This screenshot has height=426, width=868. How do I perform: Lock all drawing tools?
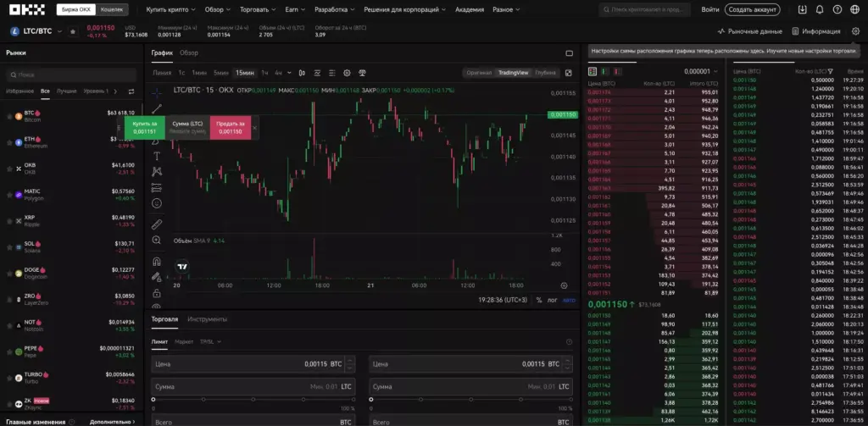[157, 293]
